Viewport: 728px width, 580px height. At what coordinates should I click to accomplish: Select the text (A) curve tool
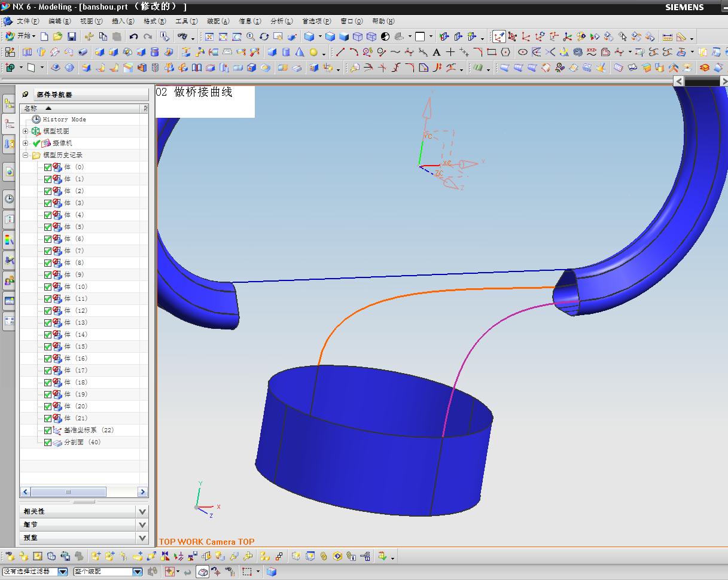tap(437, 52)
